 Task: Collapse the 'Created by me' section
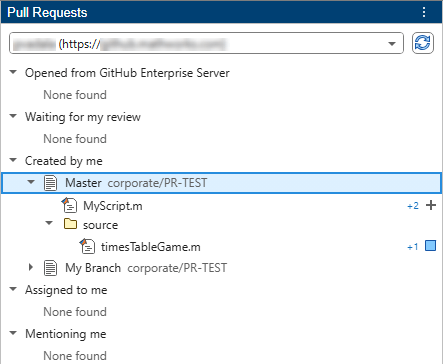pos(13,160)
